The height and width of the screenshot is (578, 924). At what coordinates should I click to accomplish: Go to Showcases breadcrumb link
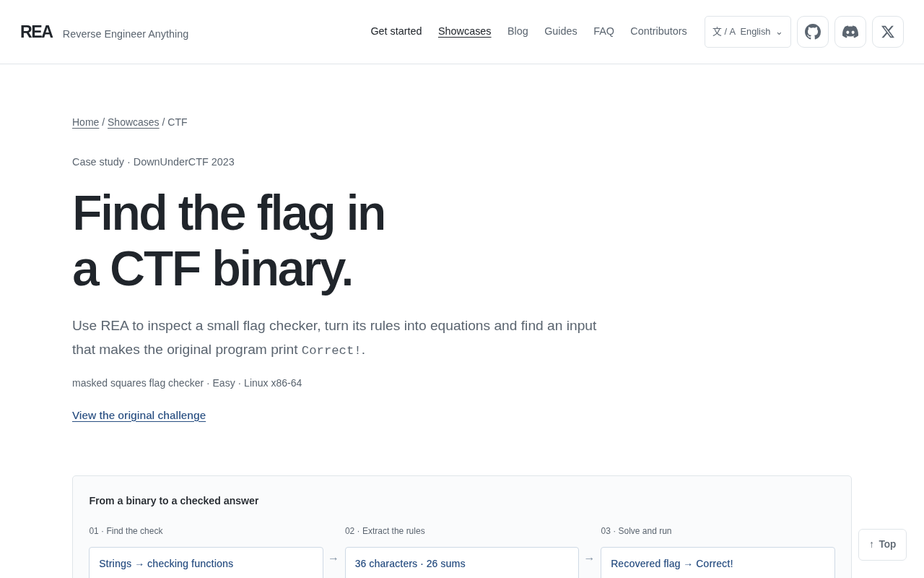pyautogui.click(x=134, y=122)
